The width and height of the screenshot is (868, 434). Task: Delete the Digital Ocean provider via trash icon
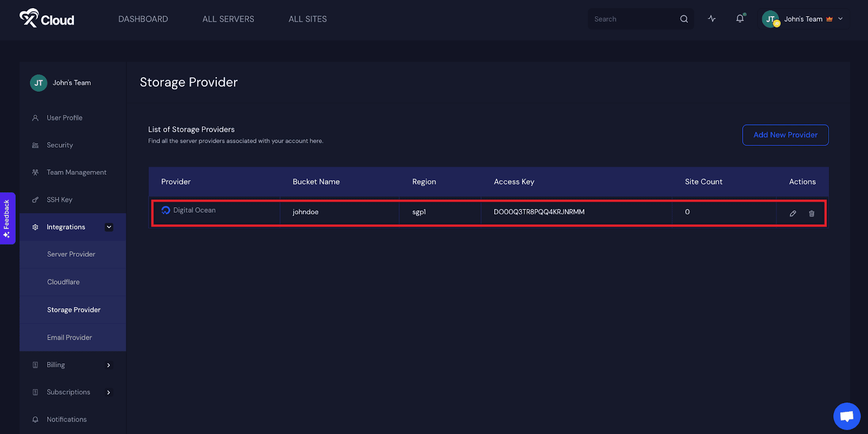812,214
